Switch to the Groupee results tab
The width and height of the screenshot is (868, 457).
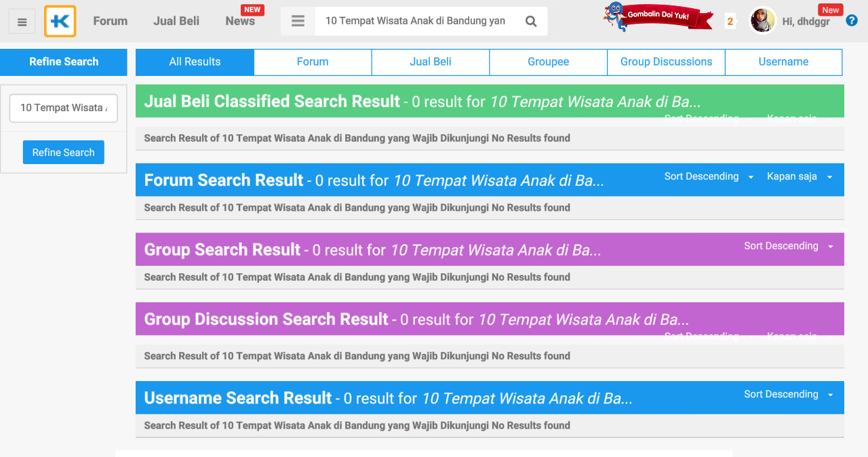tap(549, 62)
